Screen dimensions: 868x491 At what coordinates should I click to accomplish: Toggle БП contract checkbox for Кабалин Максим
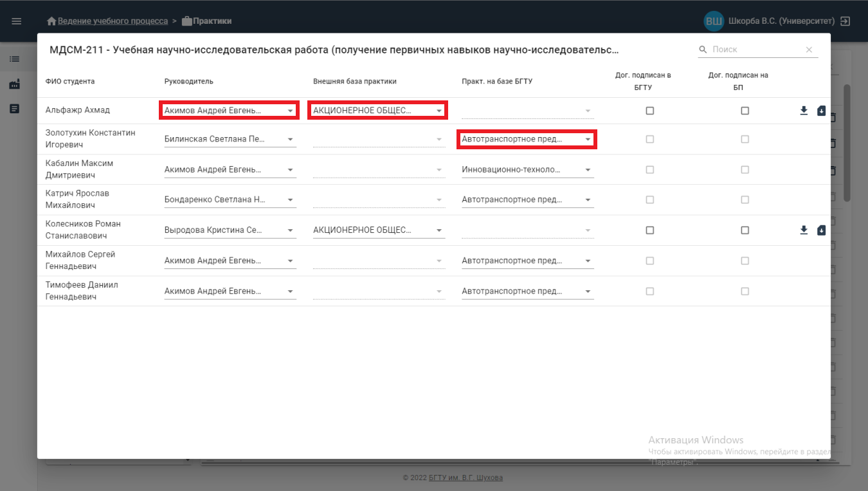[x=745, y=170]
